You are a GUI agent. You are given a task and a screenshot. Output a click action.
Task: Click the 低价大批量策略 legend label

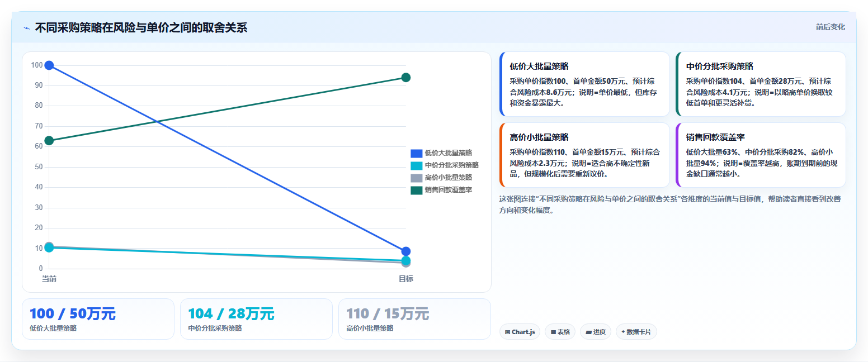click(448, 153)
